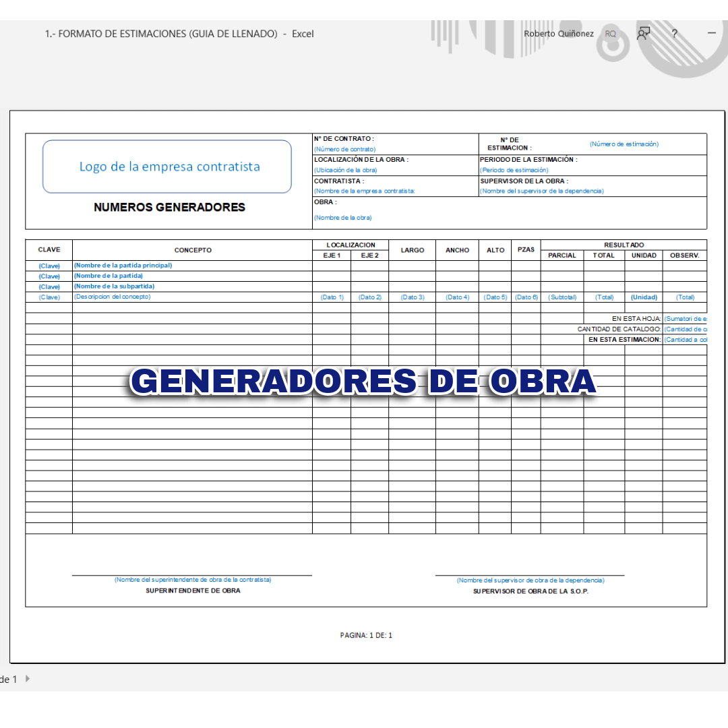The height and width of the screenshot is (728, 728).
Task: Click the PZAS column header
Action: pyautogui.click(x=526, y=249)
